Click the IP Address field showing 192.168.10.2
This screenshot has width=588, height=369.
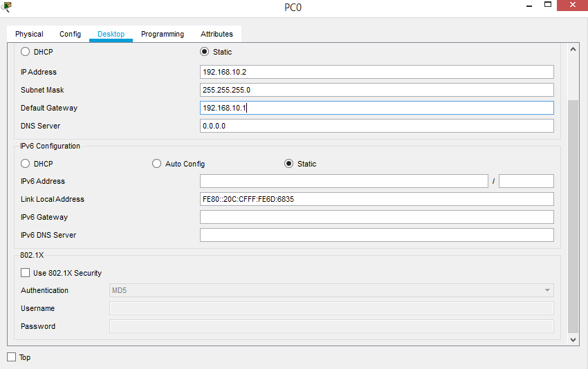coord(377,72)
